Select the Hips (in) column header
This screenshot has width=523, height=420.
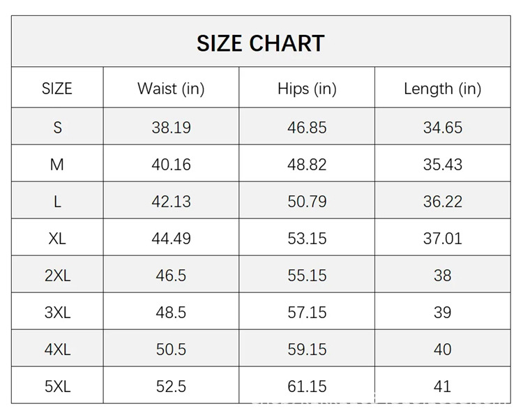(308, 89)
